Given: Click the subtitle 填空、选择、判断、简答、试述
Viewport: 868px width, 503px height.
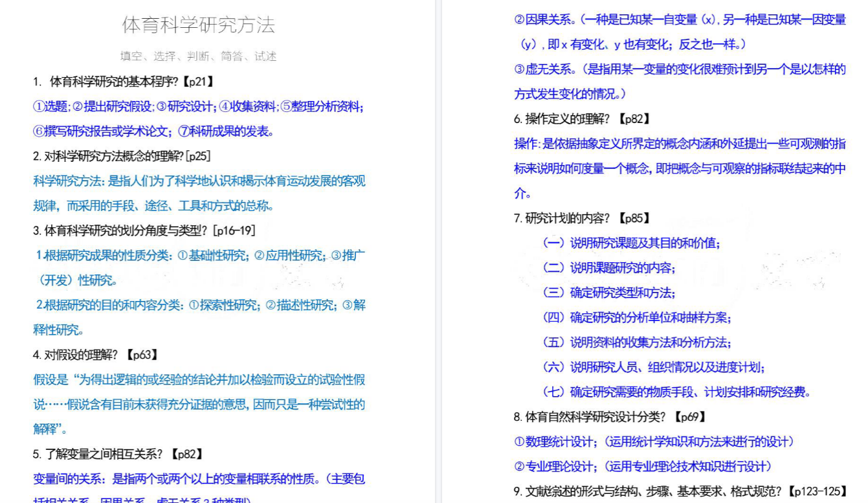Looking at the screenshot, I should coord(198,56).
